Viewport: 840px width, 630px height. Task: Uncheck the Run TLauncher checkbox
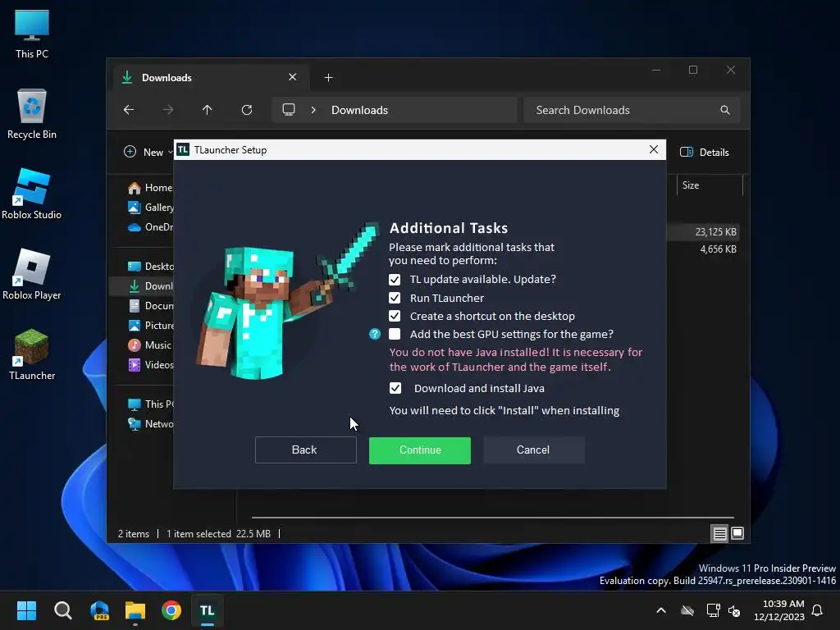pyautogui.click(x=395, y=298)
